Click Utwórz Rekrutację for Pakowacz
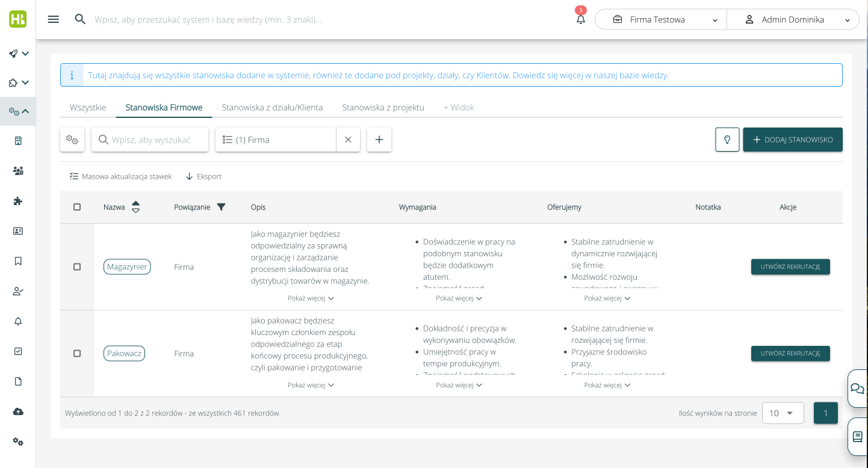This screenshot has height=468, width=868. (790, 354)
